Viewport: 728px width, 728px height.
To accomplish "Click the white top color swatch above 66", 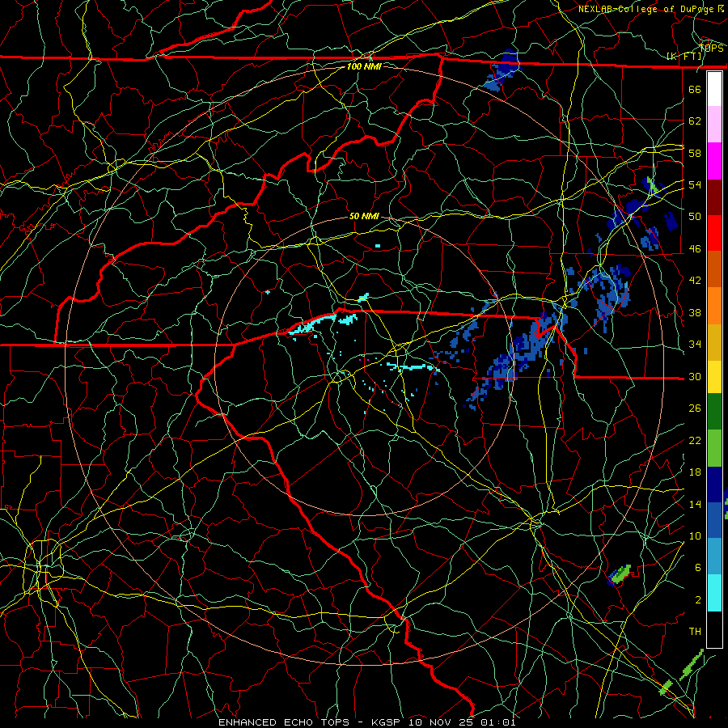I will click(714, 89).
